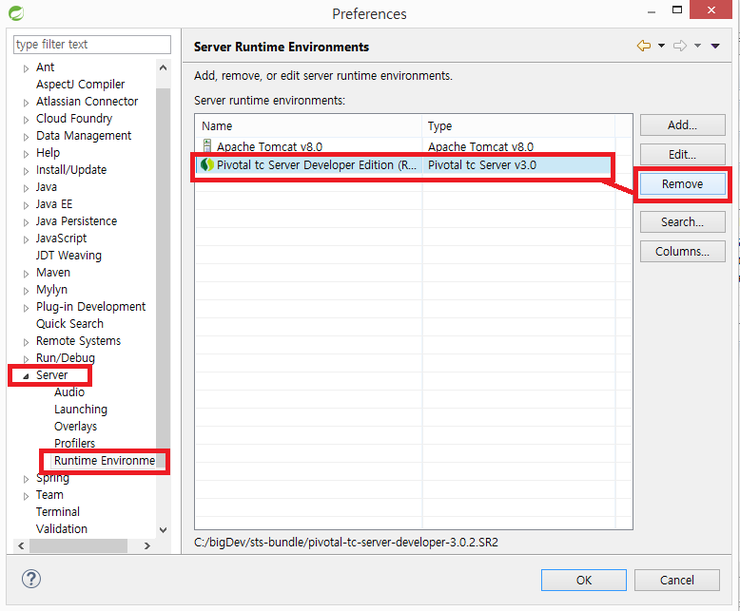Select the Pivotal tc Server runtime icon
This screenshot has width=740, height=611.
(207, 165)
